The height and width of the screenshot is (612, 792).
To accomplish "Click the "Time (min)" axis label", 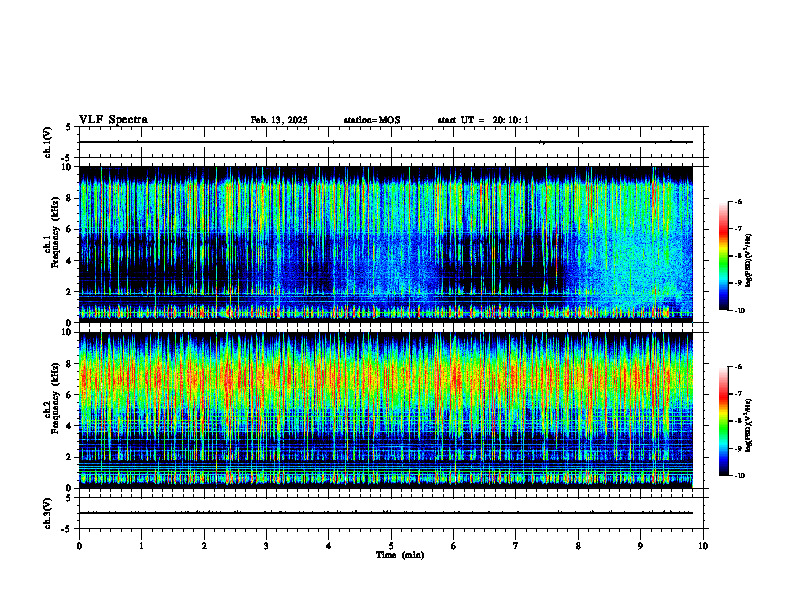I will point(400,555).
